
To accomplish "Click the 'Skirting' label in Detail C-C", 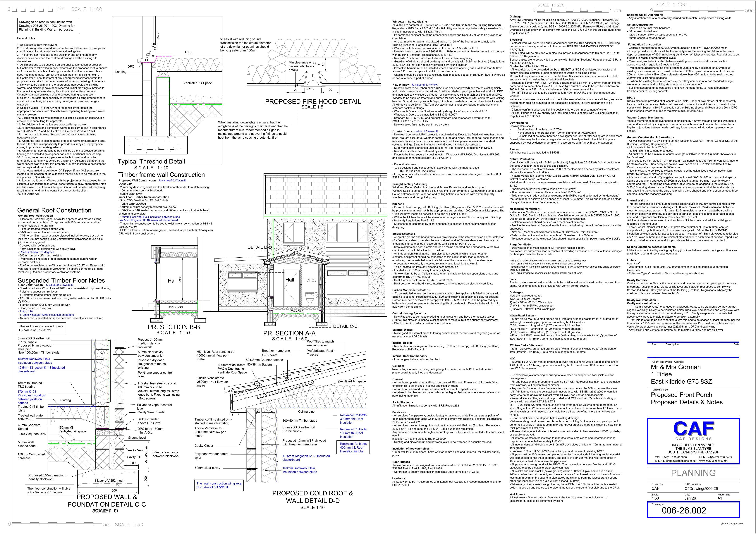I will [66, 400].
